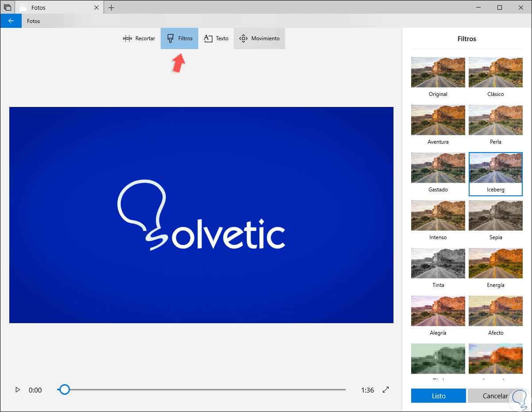532x412 pixels.
Task: Switch to the Fotos tab
Action: click(39, 8)
